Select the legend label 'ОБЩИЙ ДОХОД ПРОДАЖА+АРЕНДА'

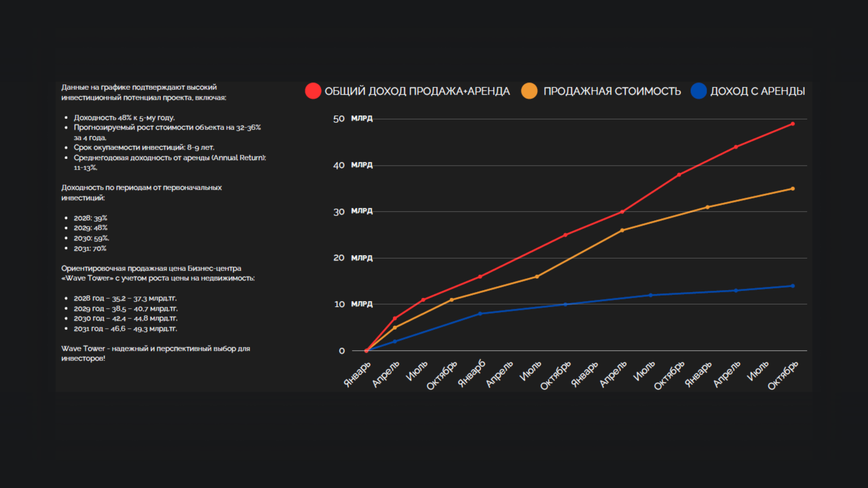pyautogui.click(x=417, y=91)
